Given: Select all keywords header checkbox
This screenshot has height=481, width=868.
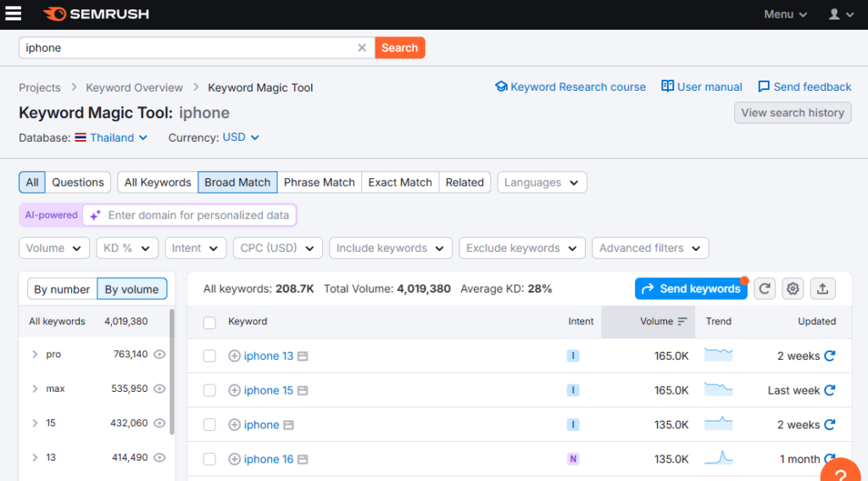Looking at the screenshot, I should click(x=209, y=322).
